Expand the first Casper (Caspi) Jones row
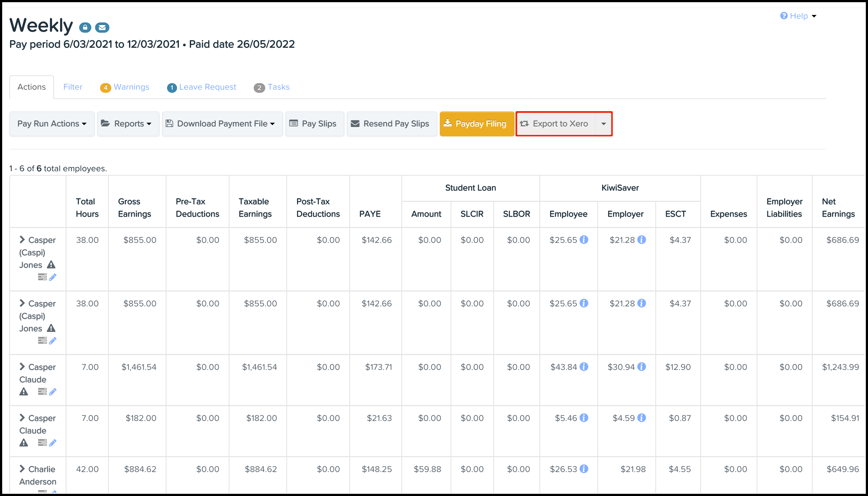868x496 pixels. 22,239
